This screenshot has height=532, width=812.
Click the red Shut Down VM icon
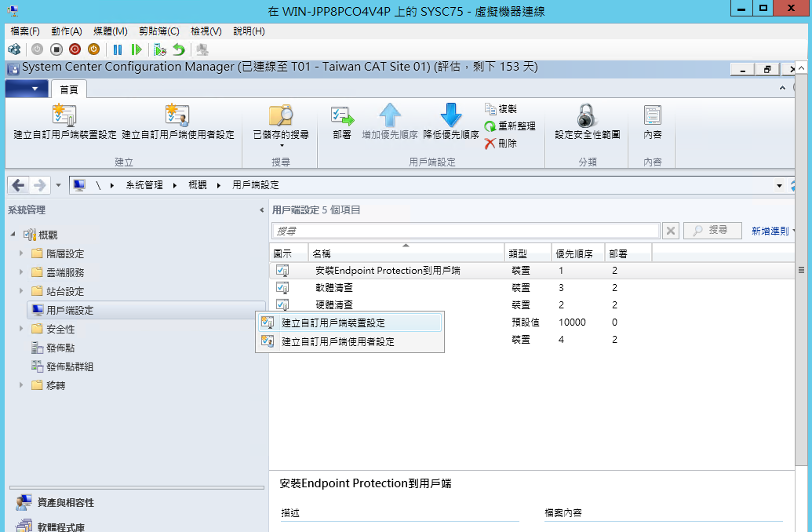pyautogui.click(x=75, y=49)
